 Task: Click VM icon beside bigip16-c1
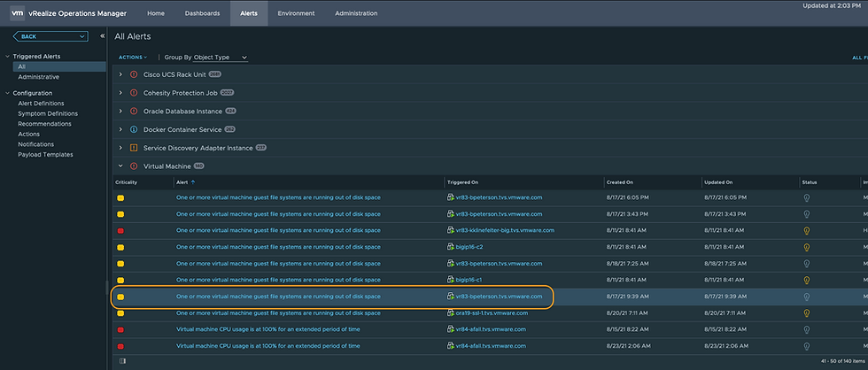click(x=451, y=280)
